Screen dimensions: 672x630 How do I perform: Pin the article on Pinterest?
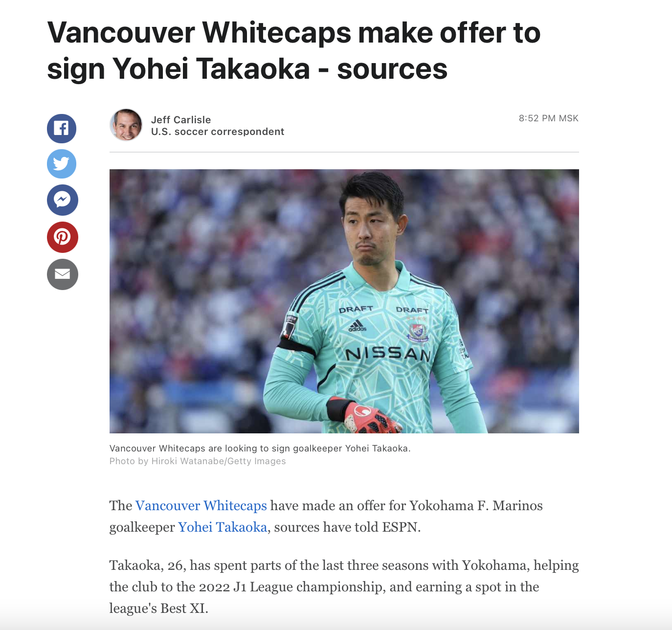tap(63, 237)
